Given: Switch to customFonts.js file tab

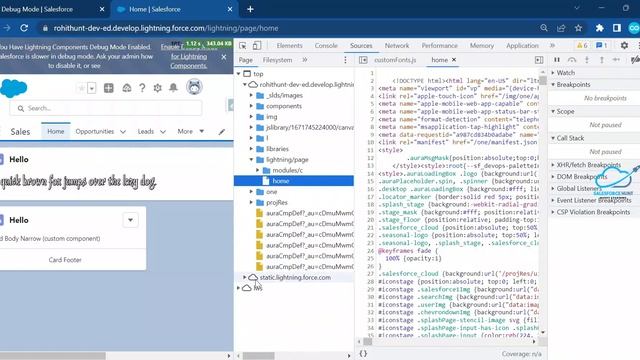Looking at the screenshot, I should click(x=395, y=60).
